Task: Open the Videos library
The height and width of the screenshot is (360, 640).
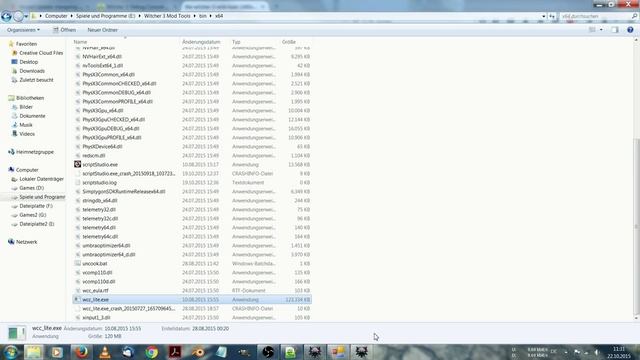Action: pos(27,134)
